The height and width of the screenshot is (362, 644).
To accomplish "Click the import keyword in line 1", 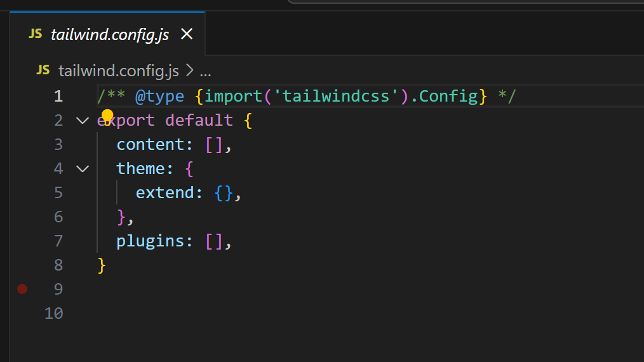I will click(233, 97).
